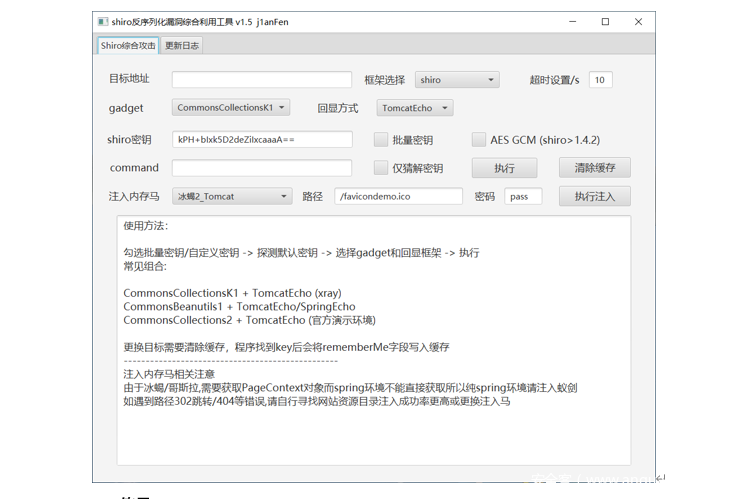747x499 pixels.
Task: Click the 超时设置 field showing 10
Action: point(600,80)
